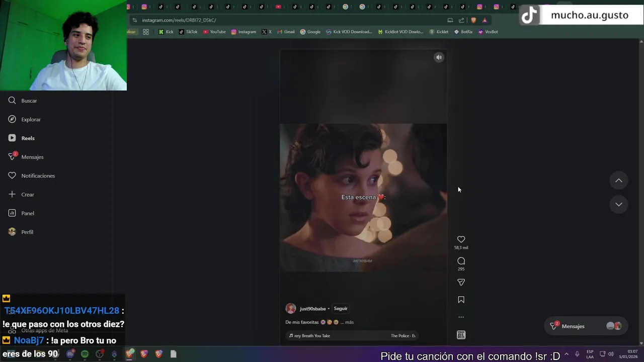The height and width of the screenshot is (362, 644).
Task: Open the TikTok bookmark
Action: tap(188, 32)
